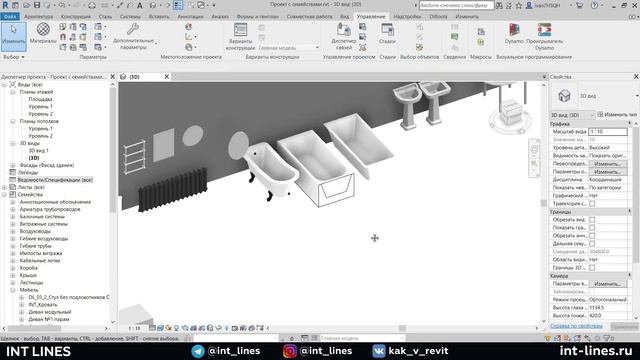Viewport: 640px width, 360px height.
Task: Expand the Фасады (Фасад здания) node
Action: [13, 165]
